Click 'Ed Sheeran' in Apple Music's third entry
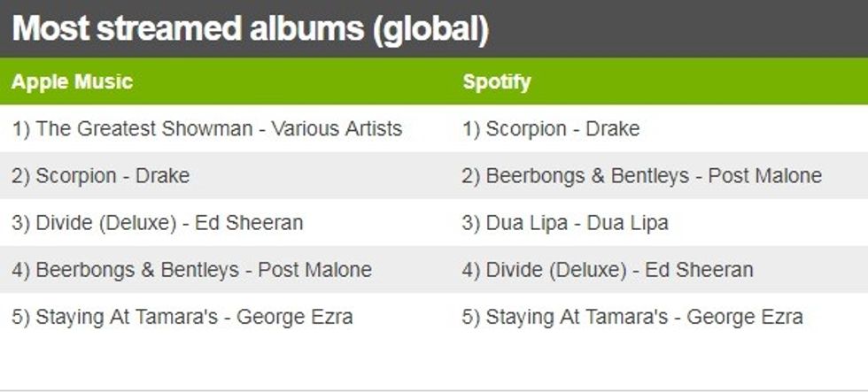The width and height of the screenshot is (868, 392). coord(249,223)
